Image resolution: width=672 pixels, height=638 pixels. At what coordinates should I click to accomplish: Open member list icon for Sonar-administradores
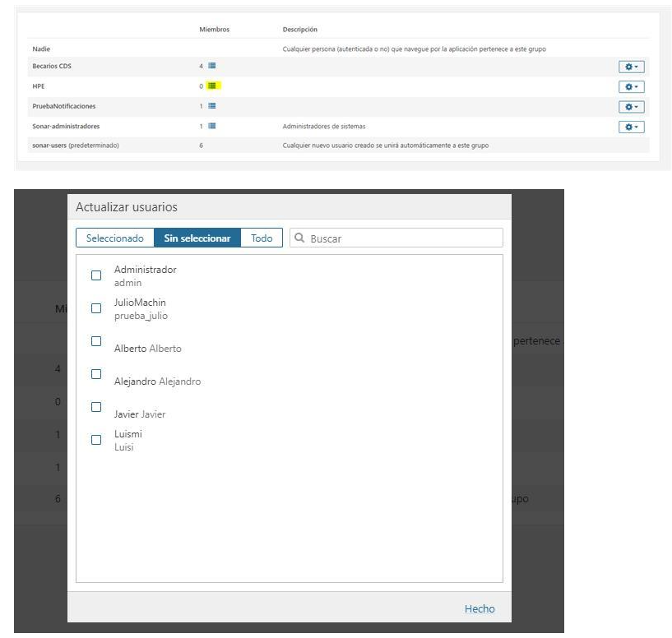pos(211,126)
